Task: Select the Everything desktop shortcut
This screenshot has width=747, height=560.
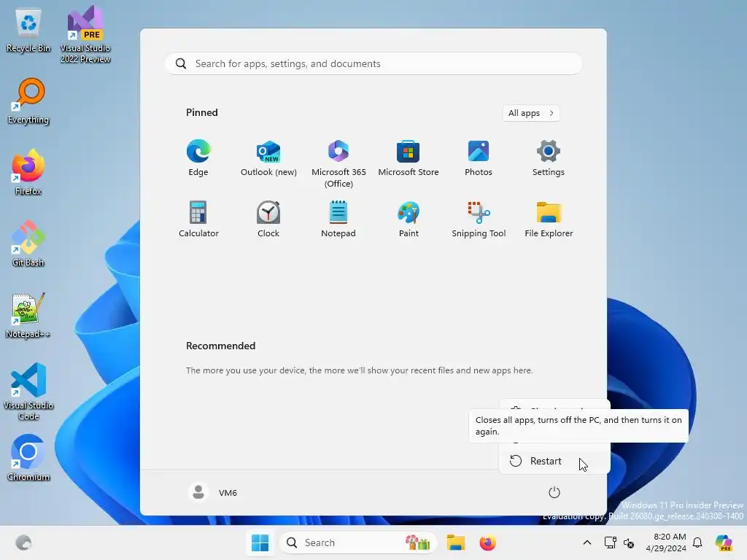Action: click(x=28, y=101)
